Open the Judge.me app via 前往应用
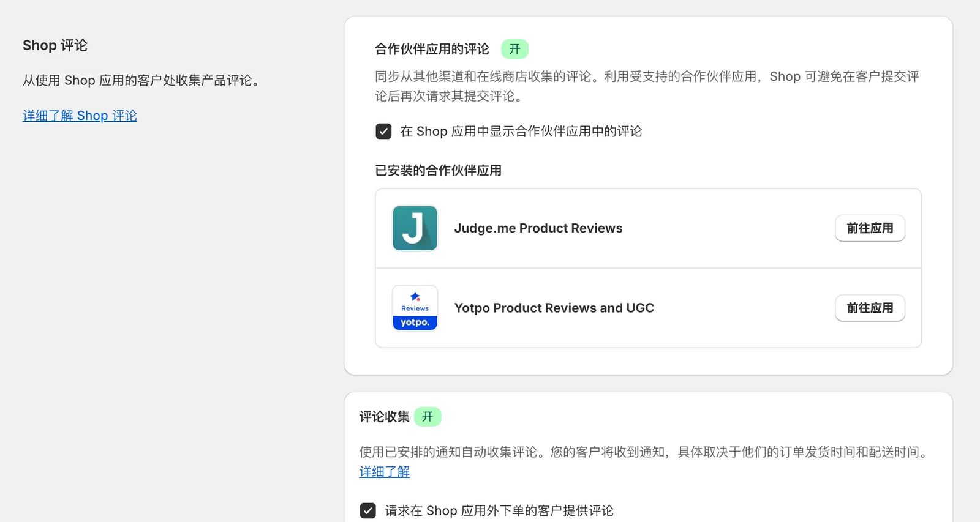Screen dimensions: 980x522 pyautogui.click(x=869, y=228)
